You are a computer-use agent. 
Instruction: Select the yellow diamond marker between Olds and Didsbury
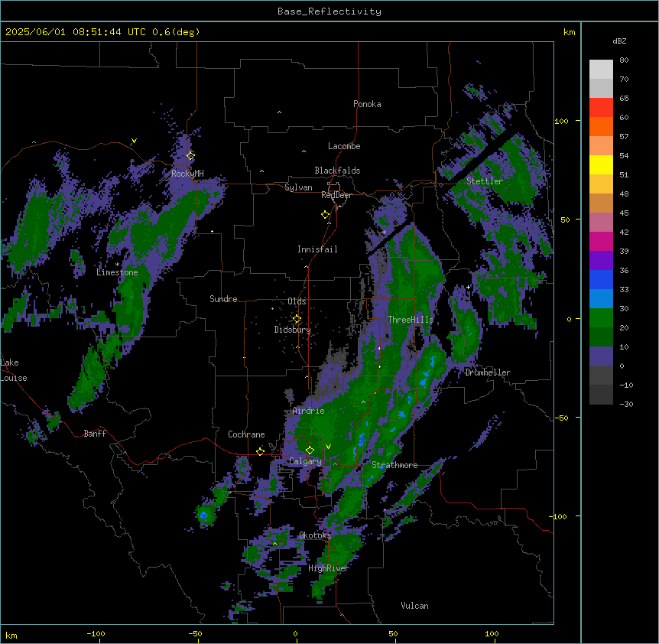pyautogui.click(x=297, y=319)
